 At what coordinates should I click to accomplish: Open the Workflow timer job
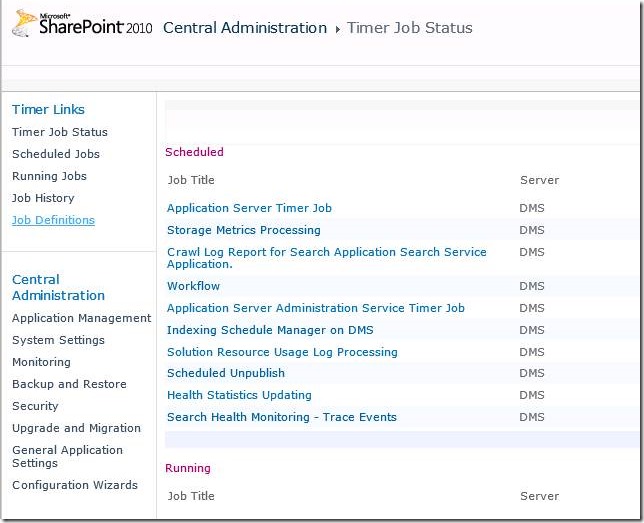pyautogui.click(x=193, y=286)
